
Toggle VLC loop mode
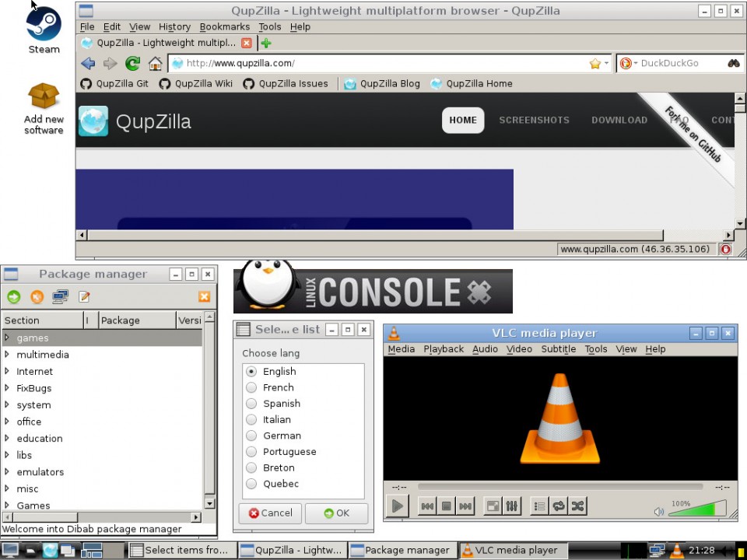click(559, 506)
